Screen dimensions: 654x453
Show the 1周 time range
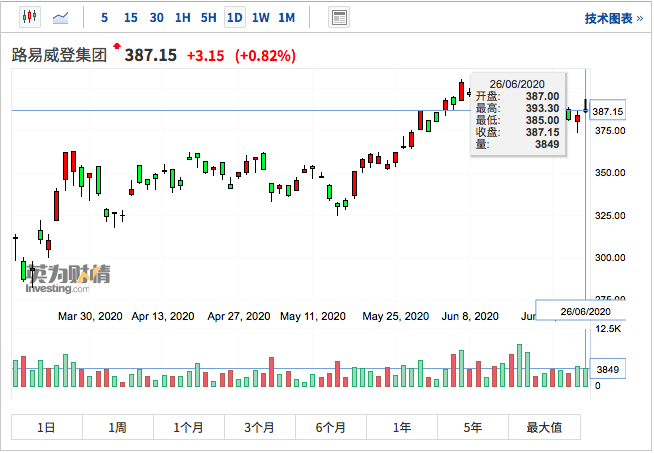(118, 427)
